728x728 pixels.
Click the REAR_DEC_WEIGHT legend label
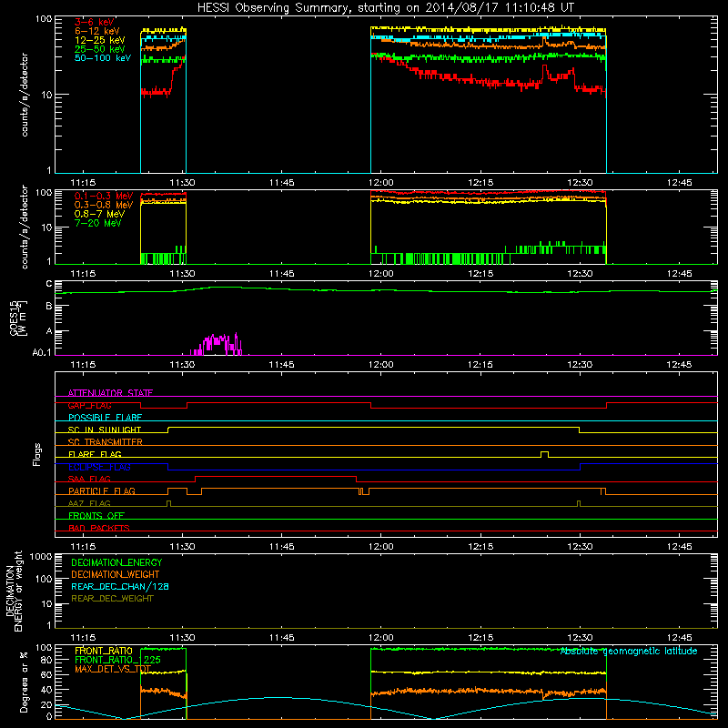click(112, 599)
